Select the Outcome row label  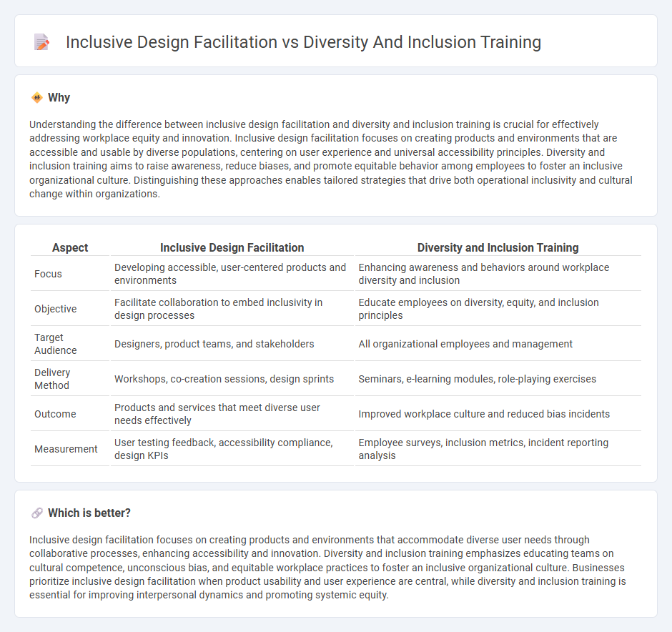55,415
